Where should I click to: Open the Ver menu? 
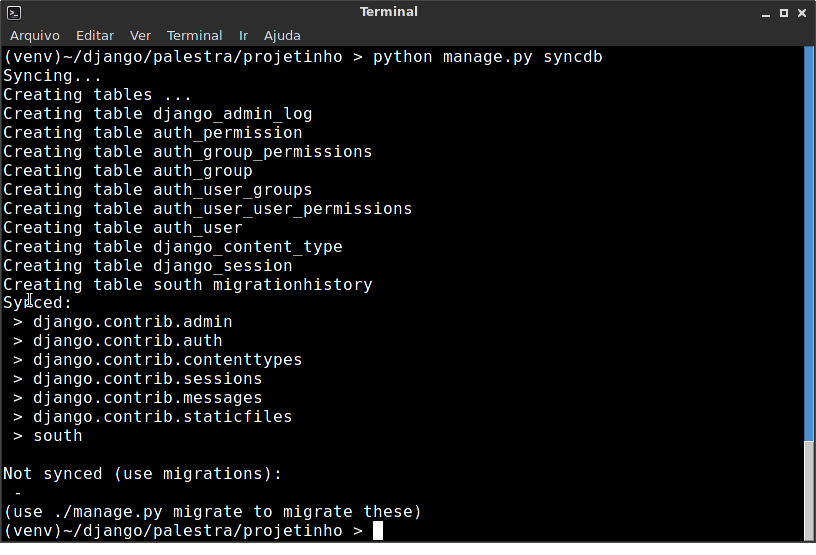pyautogui.click(x=140, y=35)
